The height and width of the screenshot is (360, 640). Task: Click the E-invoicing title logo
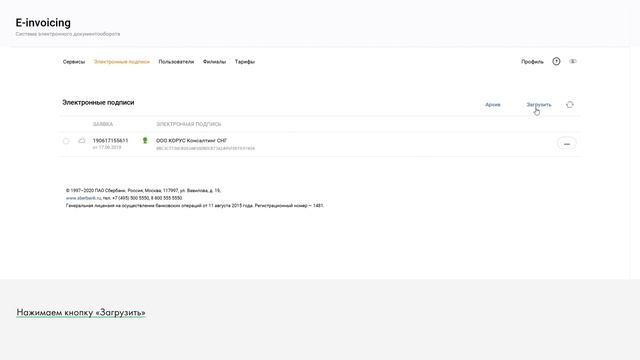[x=43, y=23]
